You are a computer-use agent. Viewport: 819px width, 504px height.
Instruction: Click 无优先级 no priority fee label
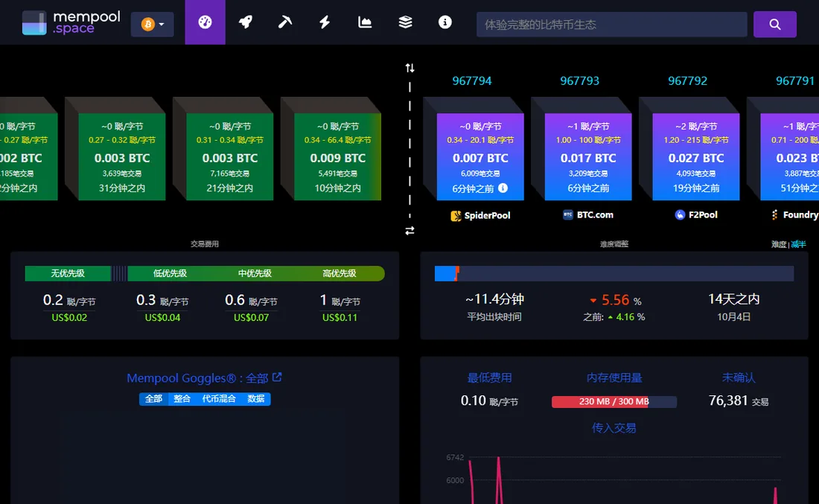[68, 273]
